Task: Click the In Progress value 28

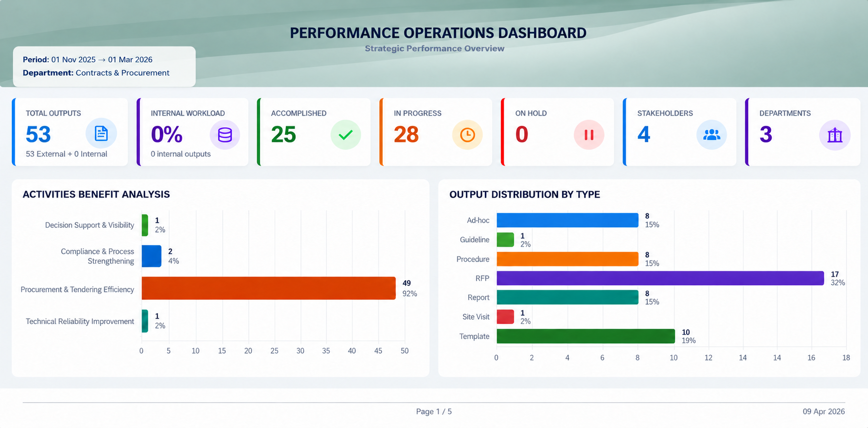Action: [x=407, y=135]
